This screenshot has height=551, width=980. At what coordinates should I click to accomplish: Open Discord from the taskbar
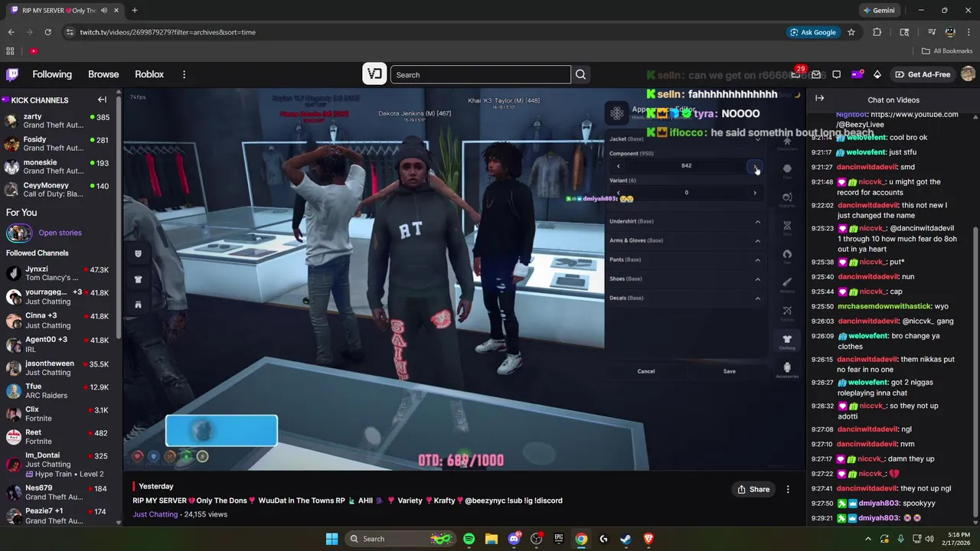coord(514,539)
